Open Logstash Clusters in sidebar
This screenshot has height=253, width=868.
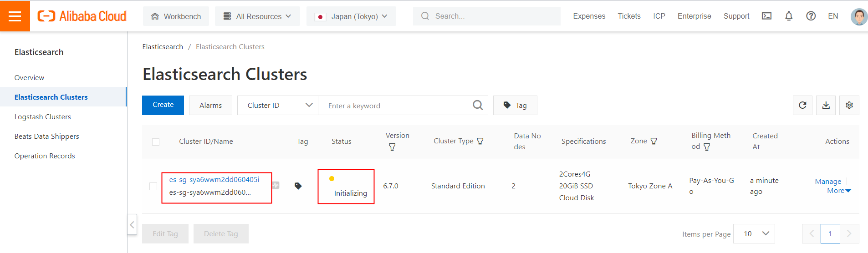pyautogui.click(x=43, y=116)
